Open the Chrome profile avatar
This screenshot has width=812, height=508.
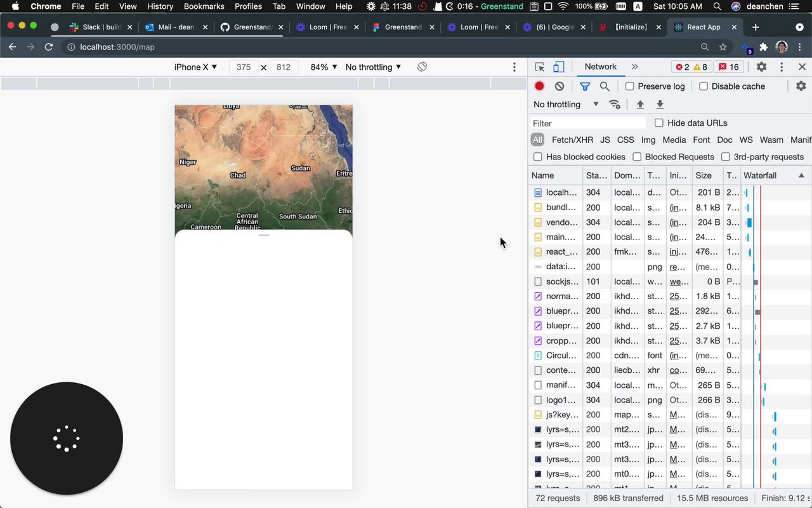[x=782, y=47]
